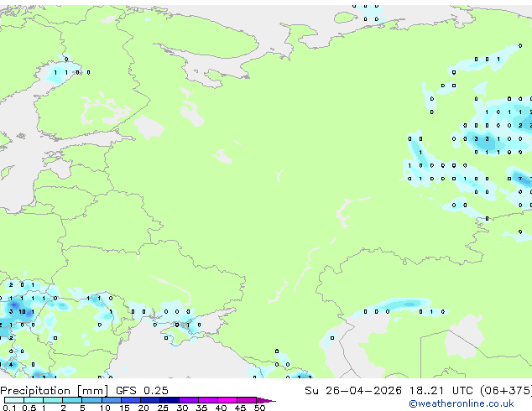This screenshot has height=411, width=532.
Task: Click the '4' precipitation value on the map
Action: (x=11, y=365)
